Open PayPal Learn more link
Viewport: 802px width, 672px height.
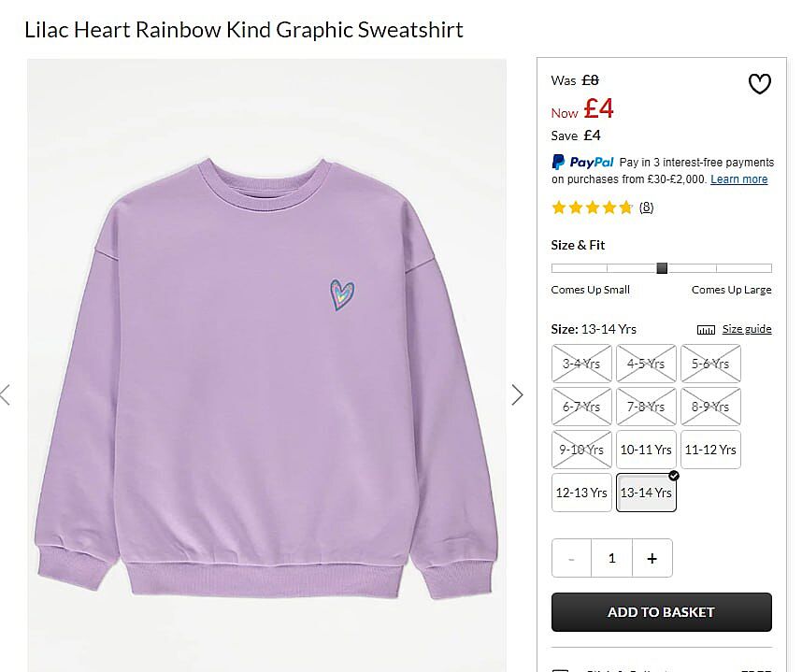pyautogui.click(x=738, y=179)
